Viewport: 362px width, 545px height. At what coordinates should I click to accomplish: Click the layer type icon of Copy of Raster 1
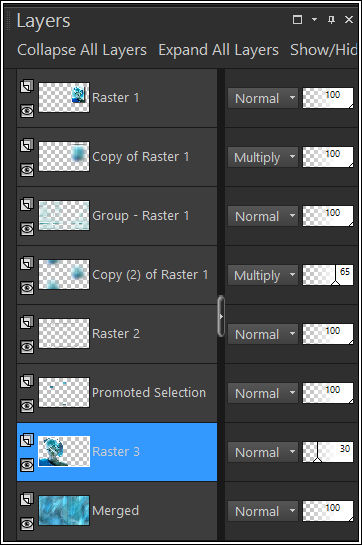27,145
